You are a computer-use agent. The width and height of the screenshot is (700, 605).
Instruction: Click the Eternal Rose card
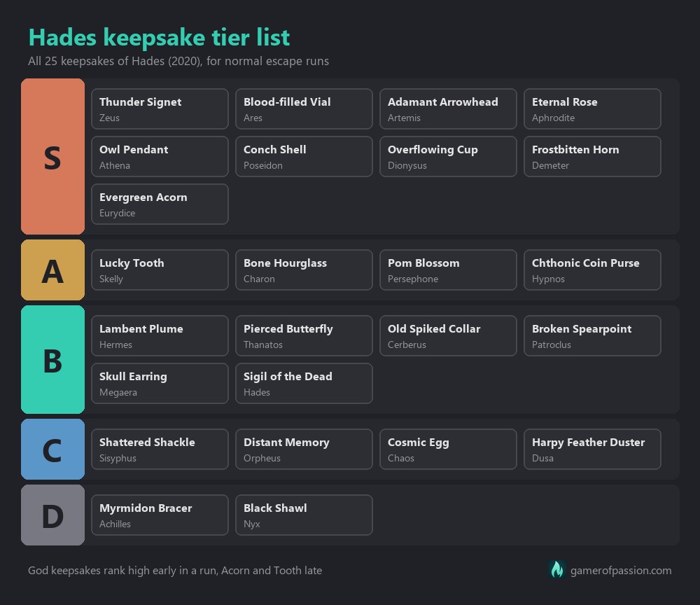(x=592, y=109)
